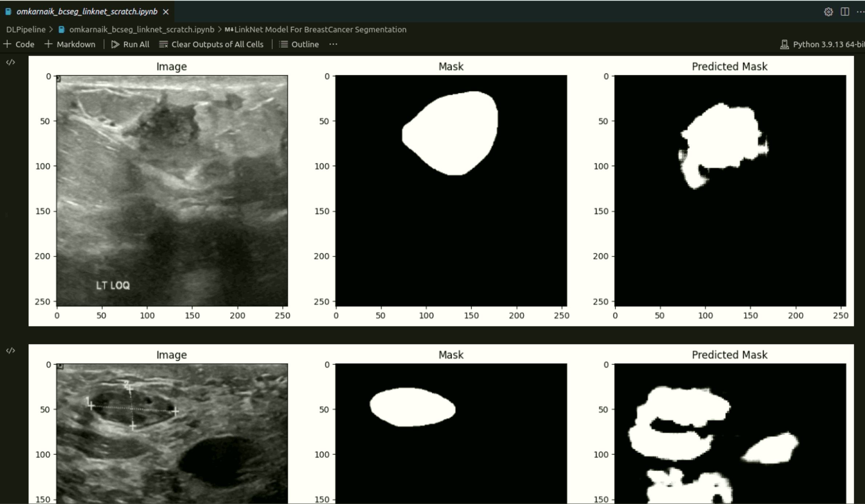
Task: Click the Outline list icon
Action: [283, 44]
